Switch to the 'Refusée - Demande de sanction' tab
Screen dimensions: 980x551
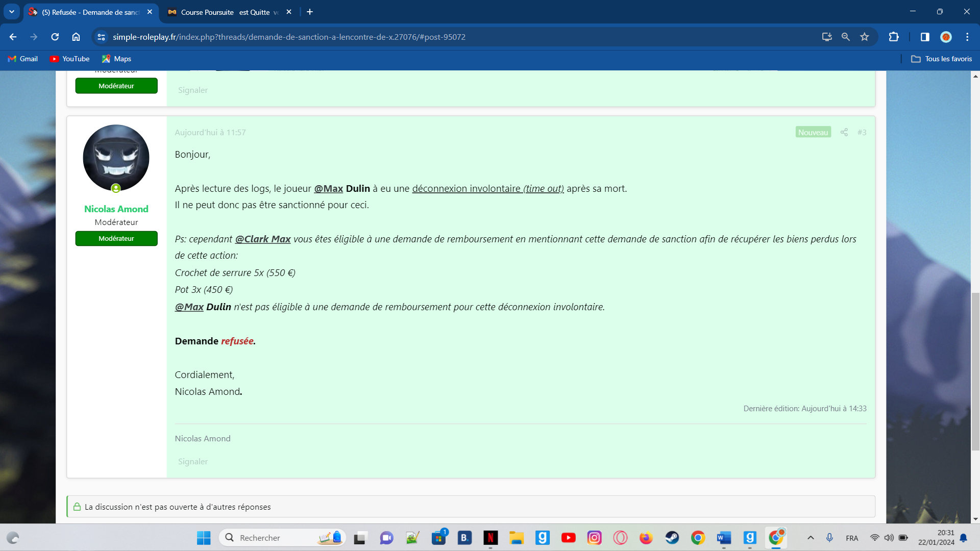tap(91, 12)
